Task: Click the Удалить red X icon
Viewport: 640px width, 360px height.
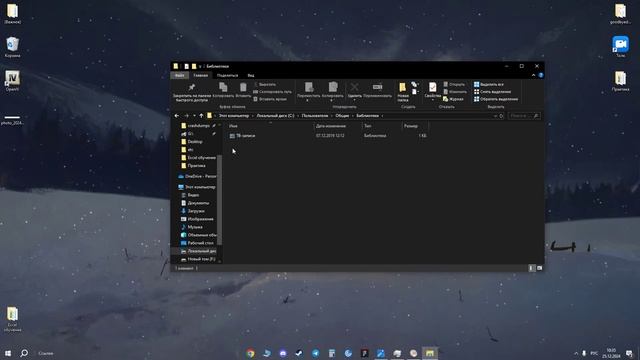Action: [355, 87]
